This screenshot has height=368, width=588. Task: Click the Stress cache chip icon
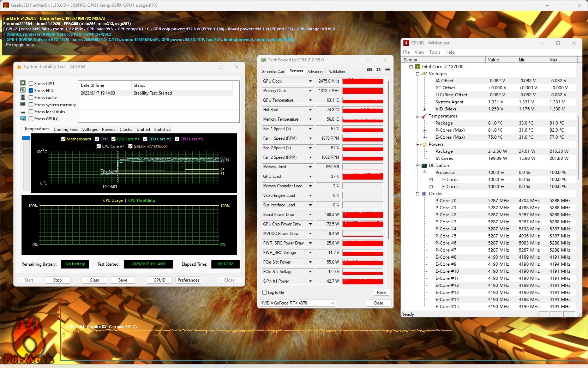23,97
